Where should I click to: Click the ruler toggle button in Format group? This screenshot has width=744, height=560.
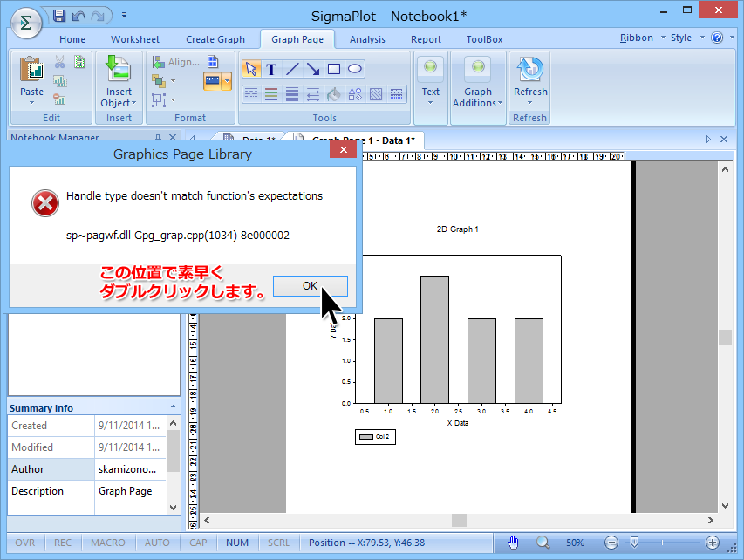click(213, 81)
